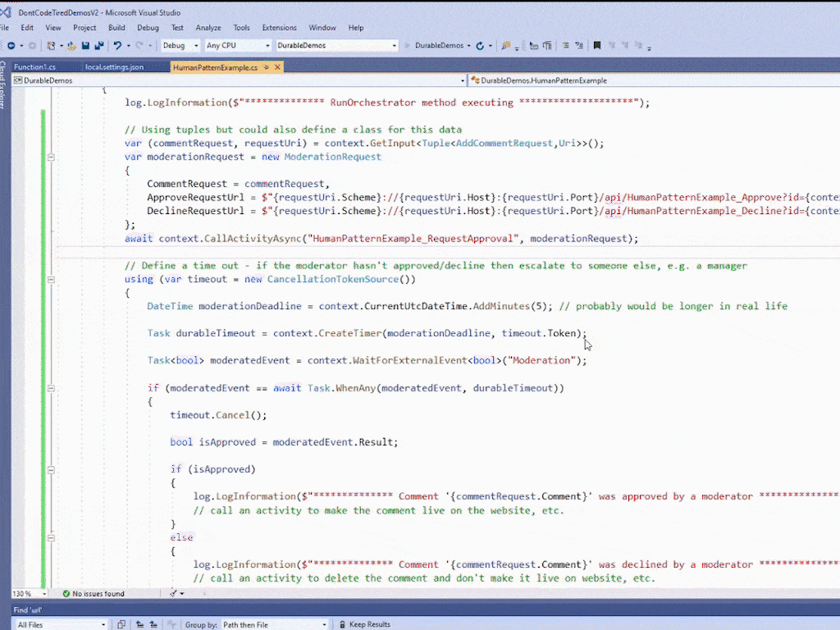Change the 130% zoom level selector
Screen dimensions: 840x630
(25, 593)
